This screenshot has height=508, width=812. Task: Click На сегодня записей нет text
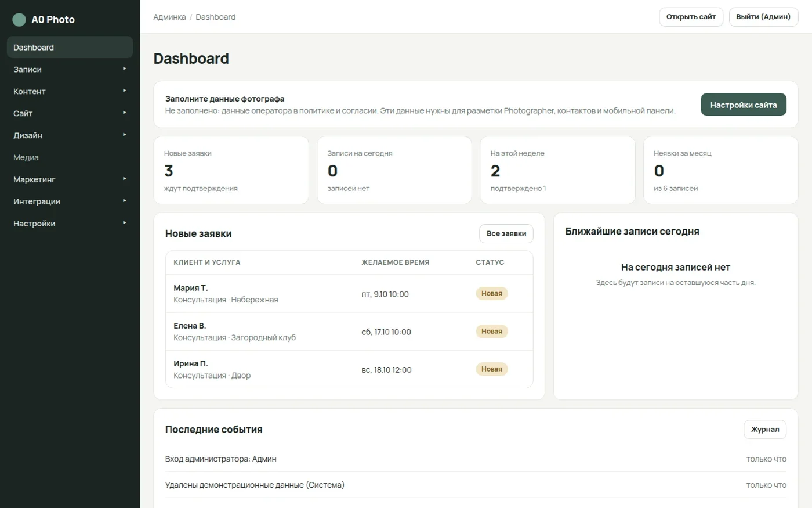676,267
